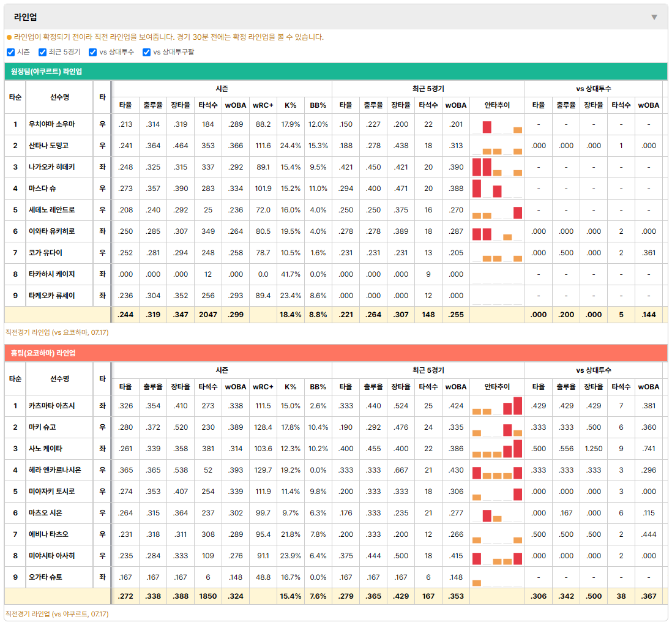The height and width of the screenshot is (625, 672).
Task: Click the hit trend chart for 사노 케이타
Action: click(497, 449)
